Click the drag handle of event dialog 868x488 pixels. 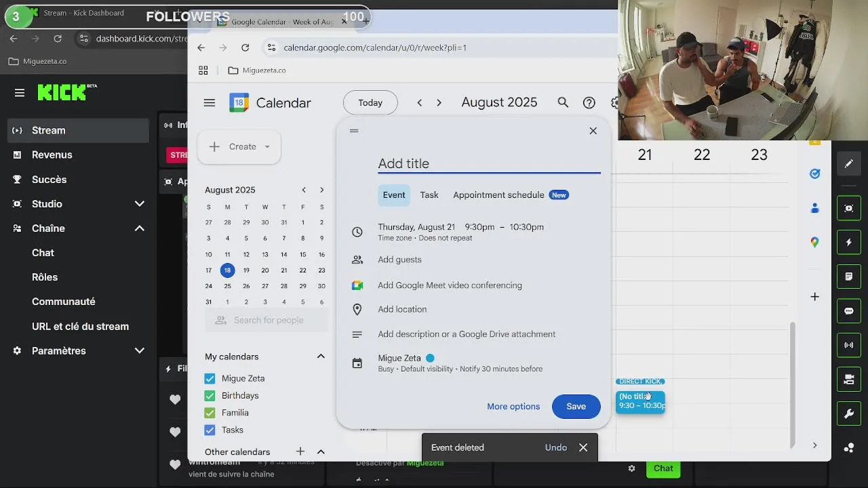(x=354, y=131)
